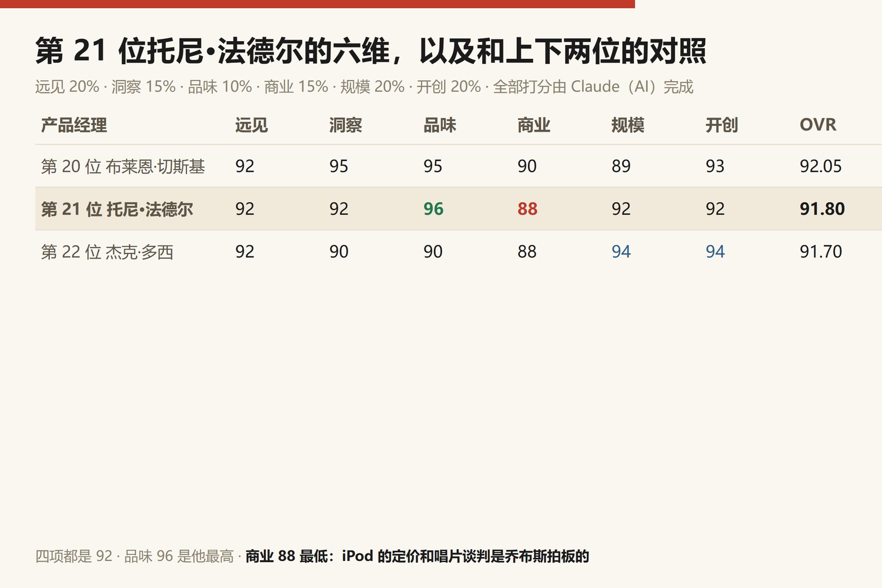Click 托尼·法德尔's 洞察 score 92
The height and width of the screenshot is (588, 882).
(339, 209)
